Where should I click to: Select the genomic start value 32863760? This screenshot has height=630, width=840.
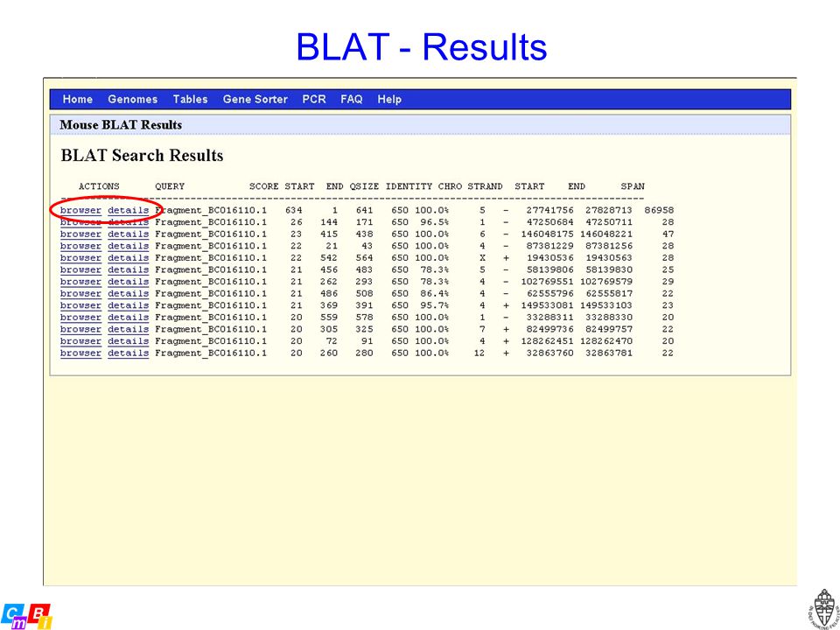tap(549, 353)
